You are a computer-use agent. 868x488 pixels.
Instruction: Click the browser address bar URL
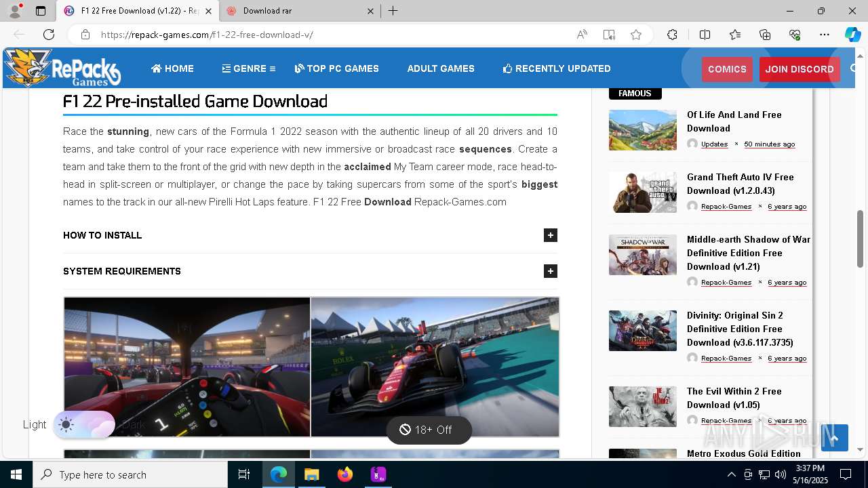(207, 35)
